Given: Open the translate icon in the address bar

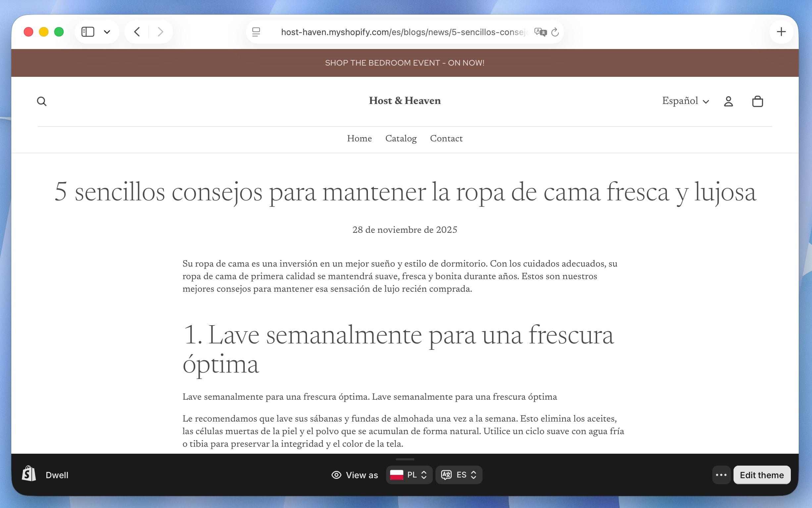Looking at the screenshot, I should (540, 31).
